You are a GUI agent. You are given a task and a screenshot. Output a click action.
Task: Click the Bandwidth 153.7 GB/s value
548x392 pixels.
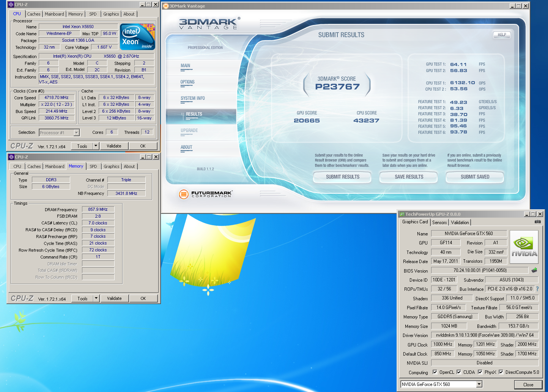(518, 326)
